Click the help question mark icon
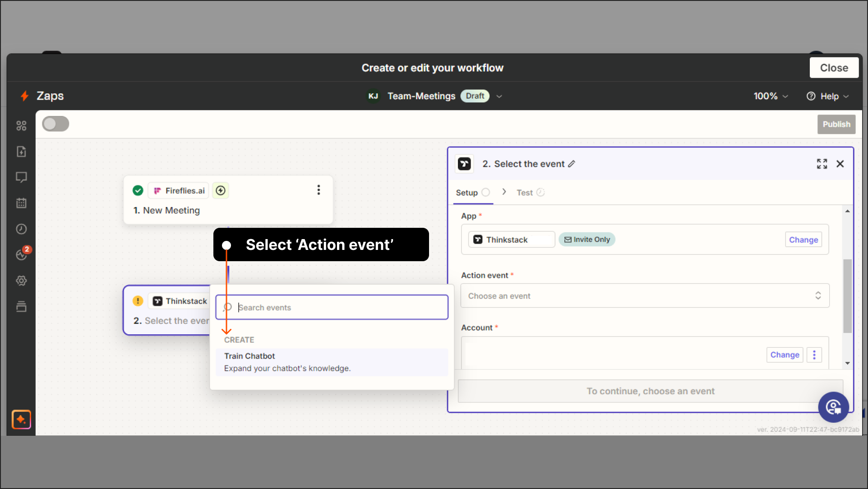Viewport: 868px width, 489px height. coord(811,96)
